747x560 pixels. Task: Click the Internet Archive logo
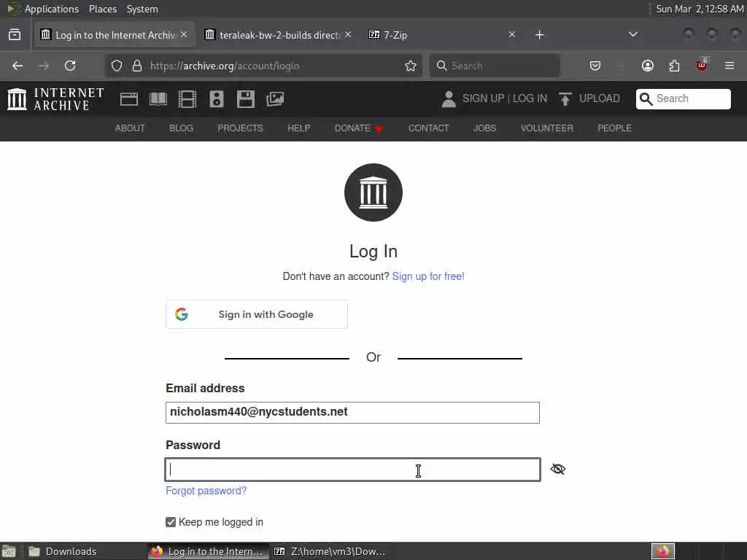pyautogui.click(x=55, y=99)
